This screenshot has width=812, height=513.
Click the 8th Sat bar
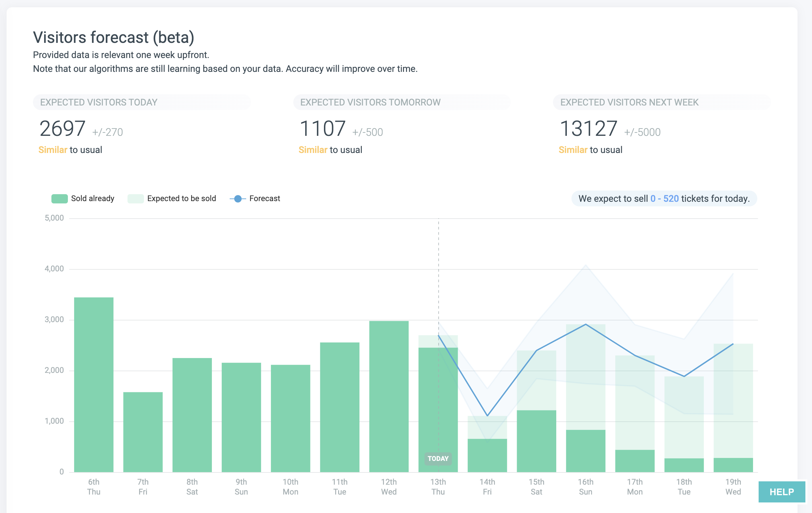192,415
